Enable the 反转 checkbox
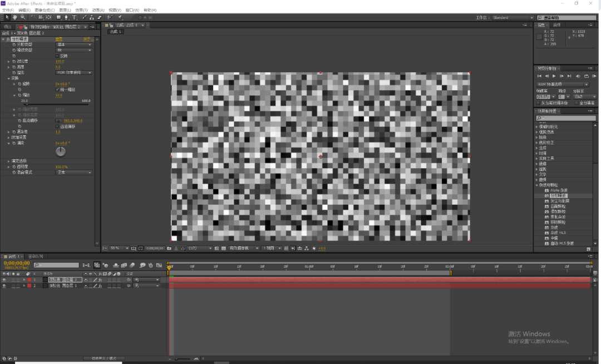Viewport: 601px width, 364px height. point(57,56)
